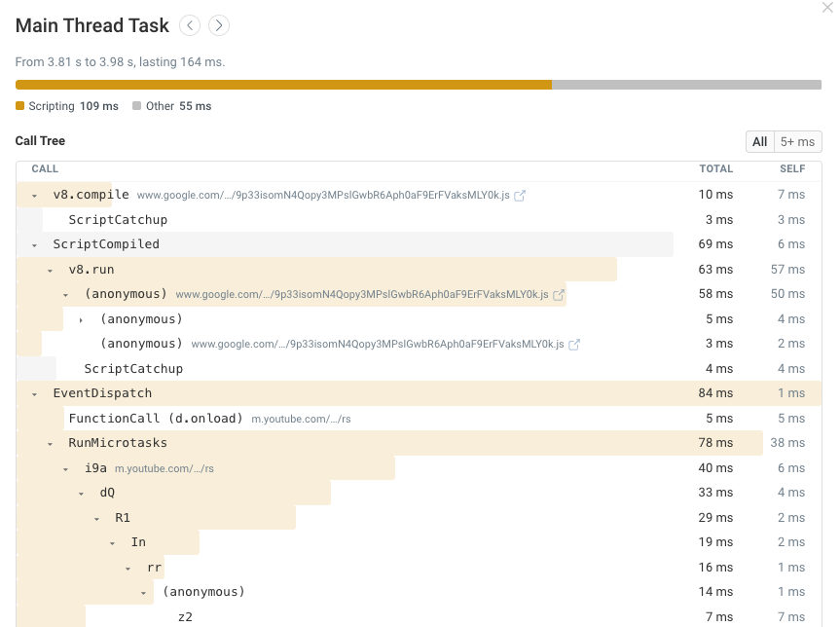
Task: Click the Other 55 ms legend label
Action: pos(178,106)
